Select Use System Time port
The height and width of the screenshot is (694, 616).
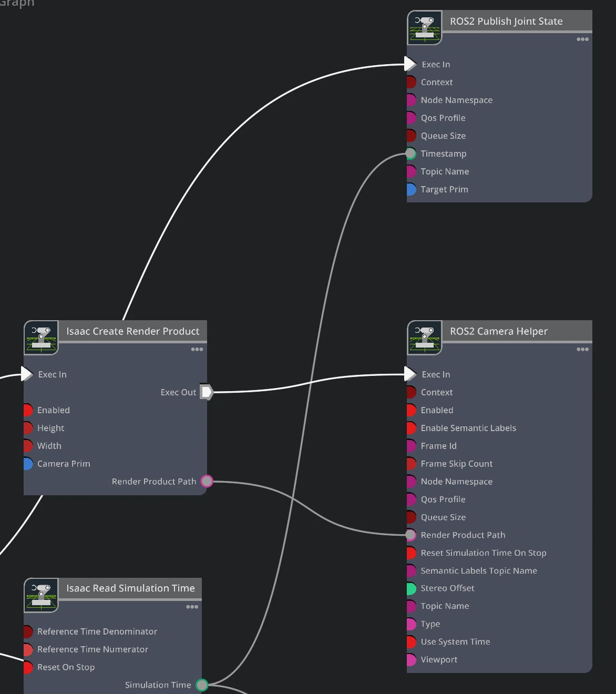point(412,642)
